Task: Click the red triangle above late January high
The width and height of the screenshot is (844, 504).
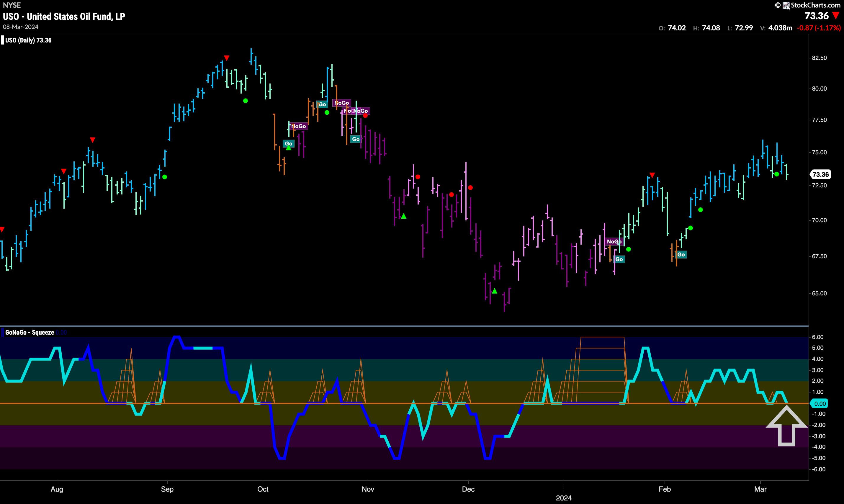Action: (x=652, y=175)
